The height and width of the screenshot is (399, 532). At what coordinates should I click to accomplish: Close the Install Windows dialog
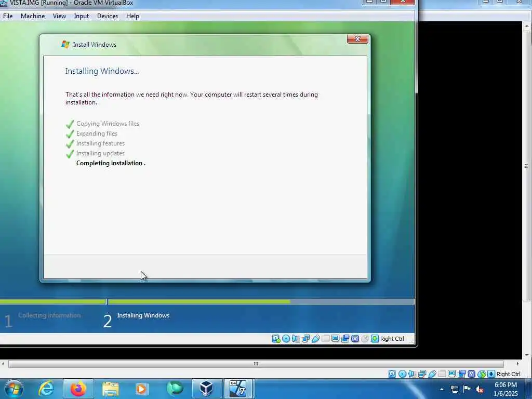click(x=357, y=39)
